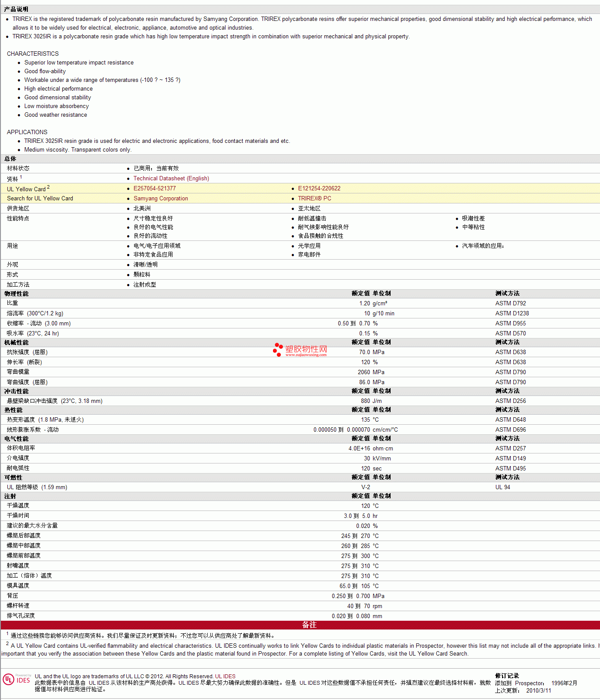Click the ASTM D696 test method cell
This screenshot has width=600, height=700.
tap(510, 430)
